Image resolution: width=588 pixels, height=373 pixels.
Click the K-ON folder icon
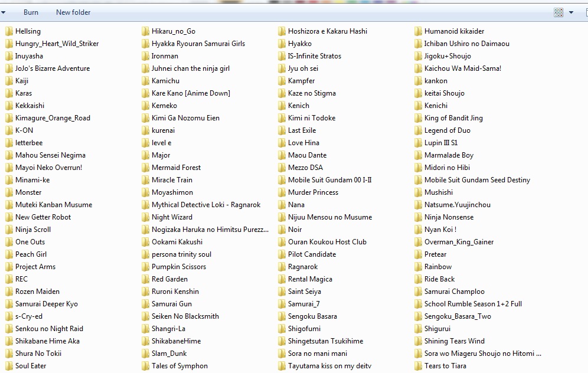(x=8, y=130)
